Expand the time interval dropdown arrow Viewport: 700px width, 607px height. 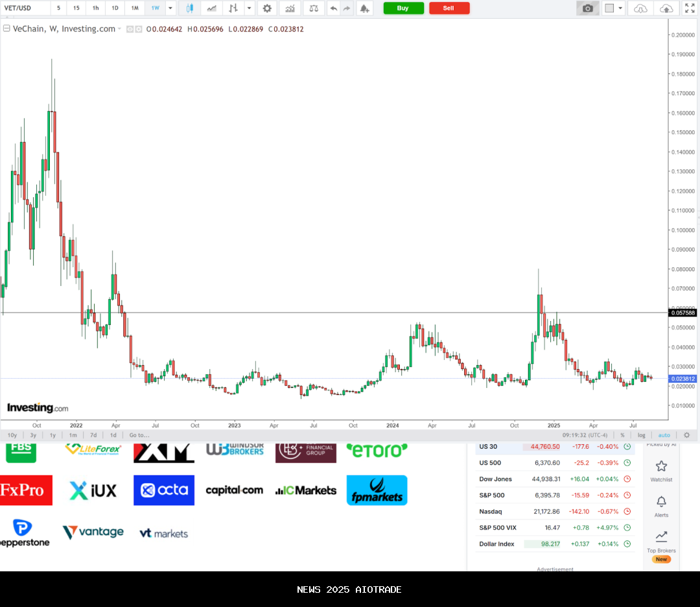[170, 8]
